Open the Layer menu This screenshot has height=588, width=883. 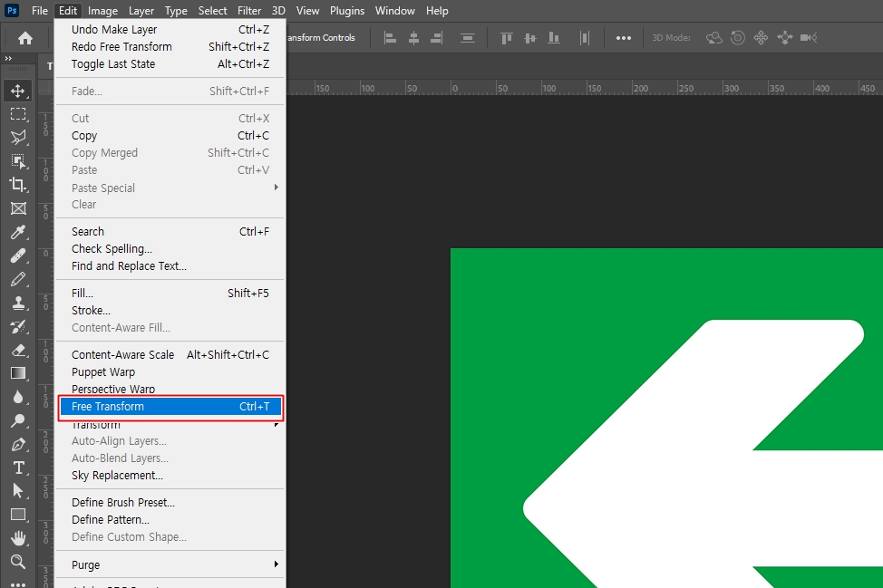tap(141, 11)
